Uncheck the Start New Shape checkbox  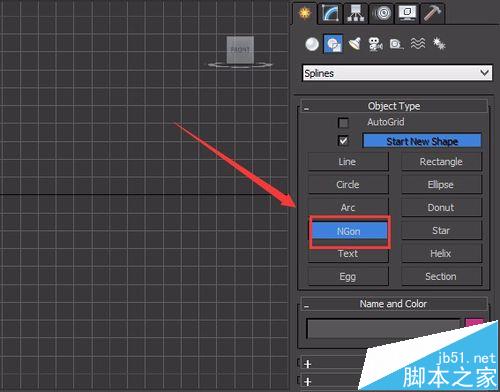point(343,141)
